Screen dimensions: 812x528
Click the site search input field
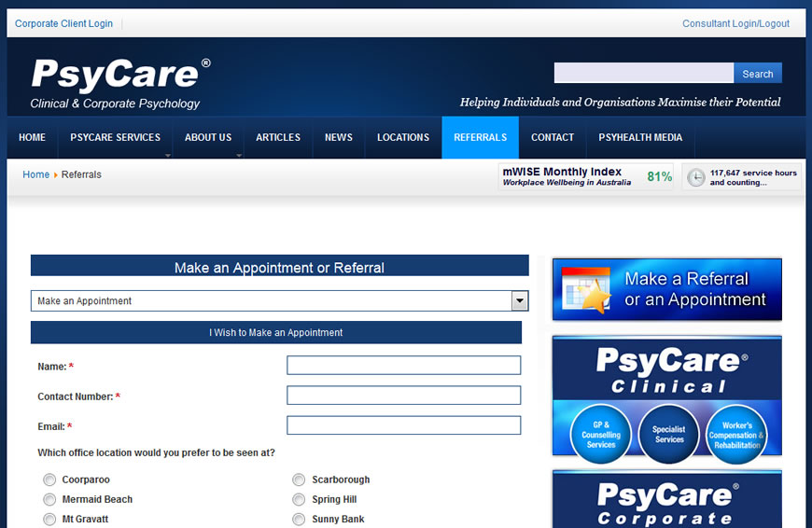[644, 73]
